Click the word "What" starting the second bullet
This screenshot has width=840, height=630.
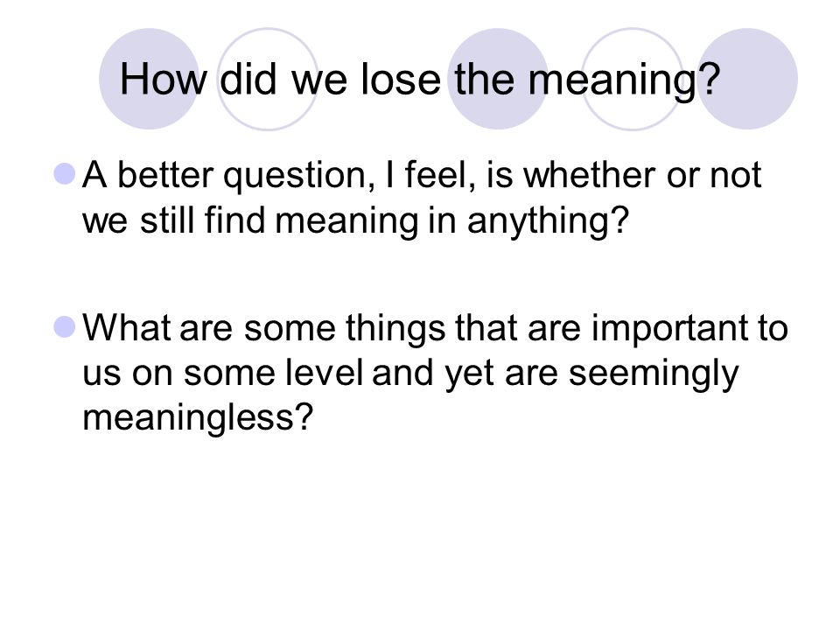127,326
